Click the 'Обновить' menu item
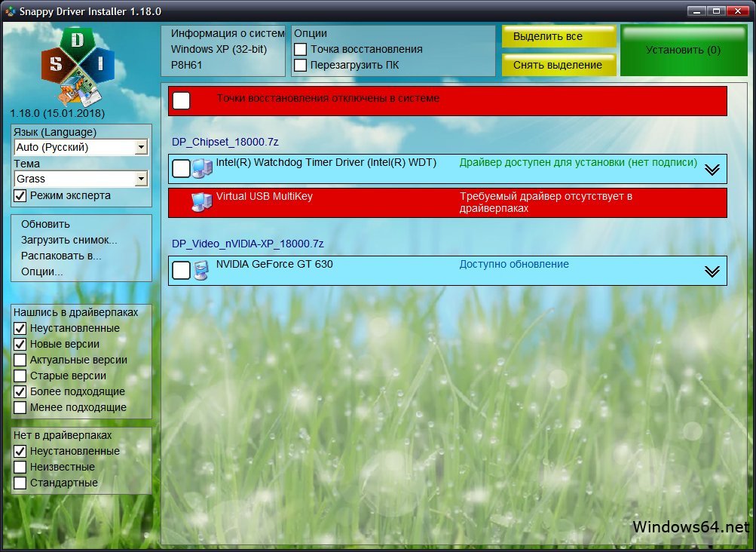 pos(45,225)
